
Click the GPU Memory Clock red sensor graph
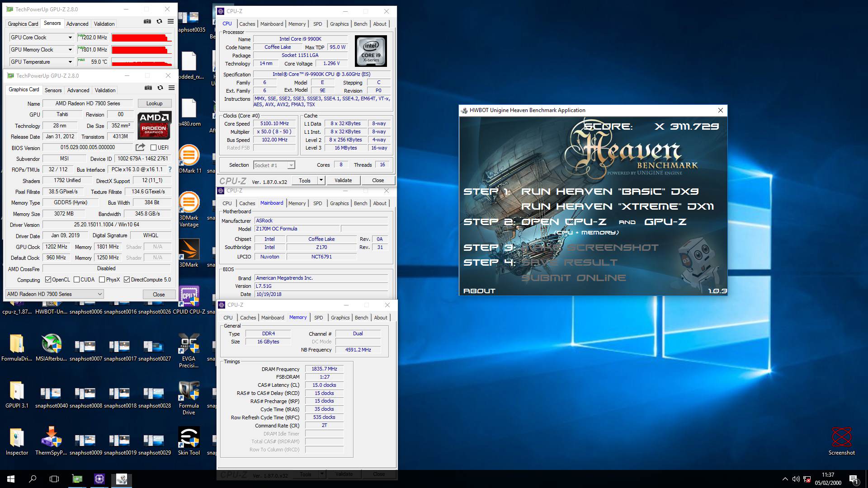(x=142, y=50)
